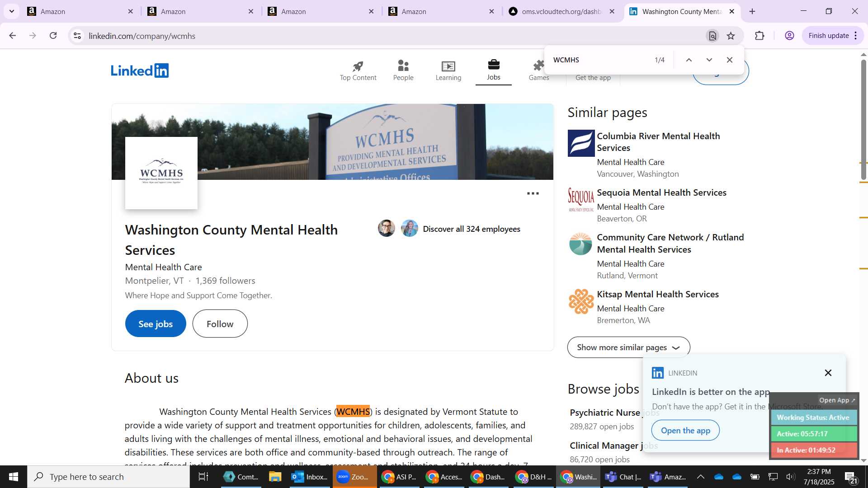Click the Kitsap Mental Health logo
Viewport: 868px width, 488px height.
tap(581, 301)
